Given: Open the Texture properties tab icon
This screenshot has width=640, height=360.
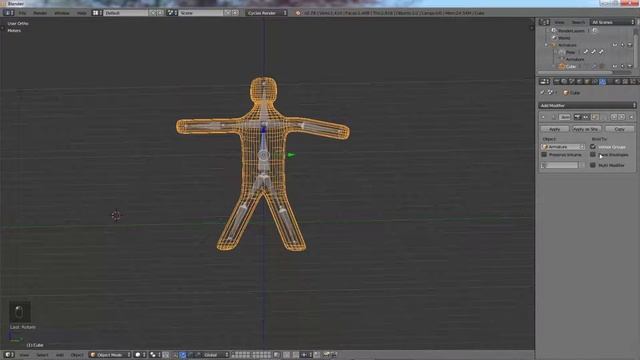Looking at the screenshot, I should [x=625, y=82].
